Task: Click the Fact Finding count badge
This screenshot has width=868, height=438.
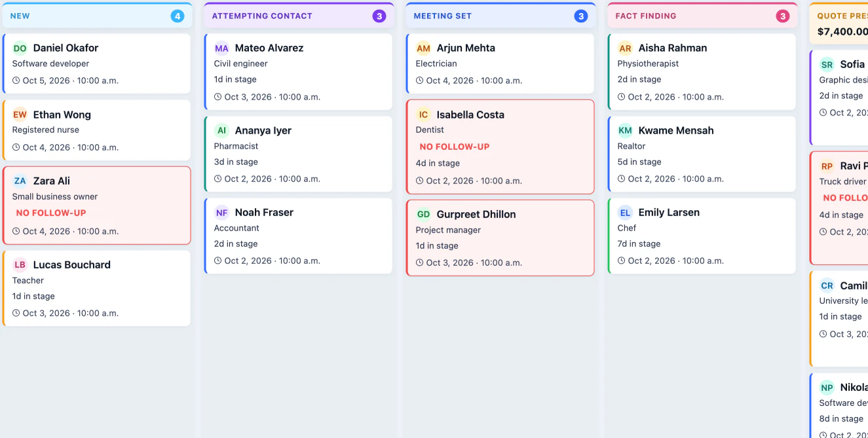Action: (x=783, y=16)
